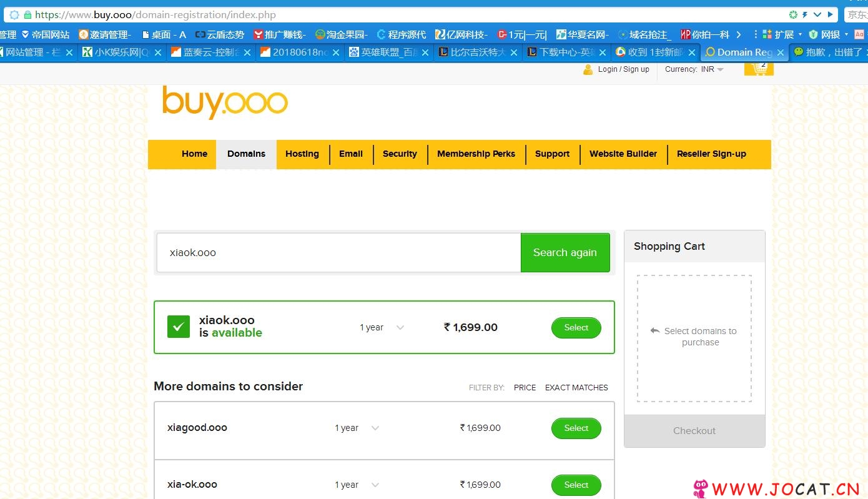Image resolution: width=868 pixels, height=499 pixels.
Task: Open address bar dropdown chevron
Action: [817, 14]
